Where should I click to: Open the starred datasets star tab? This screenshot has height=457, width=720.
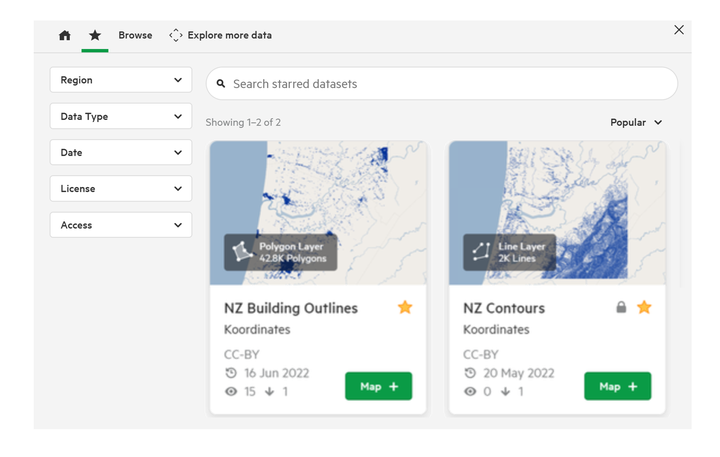click(95, 35)
